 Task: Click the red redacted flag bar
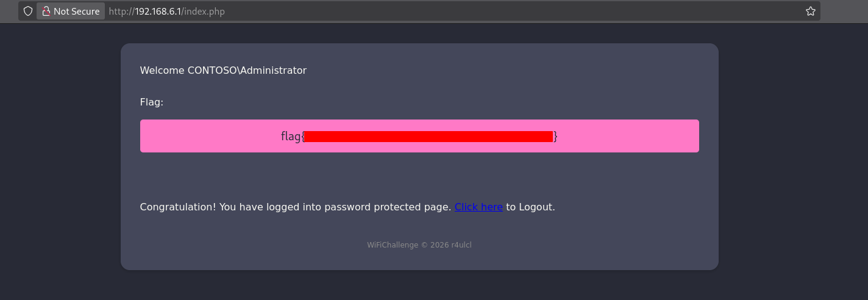[428, 137]
